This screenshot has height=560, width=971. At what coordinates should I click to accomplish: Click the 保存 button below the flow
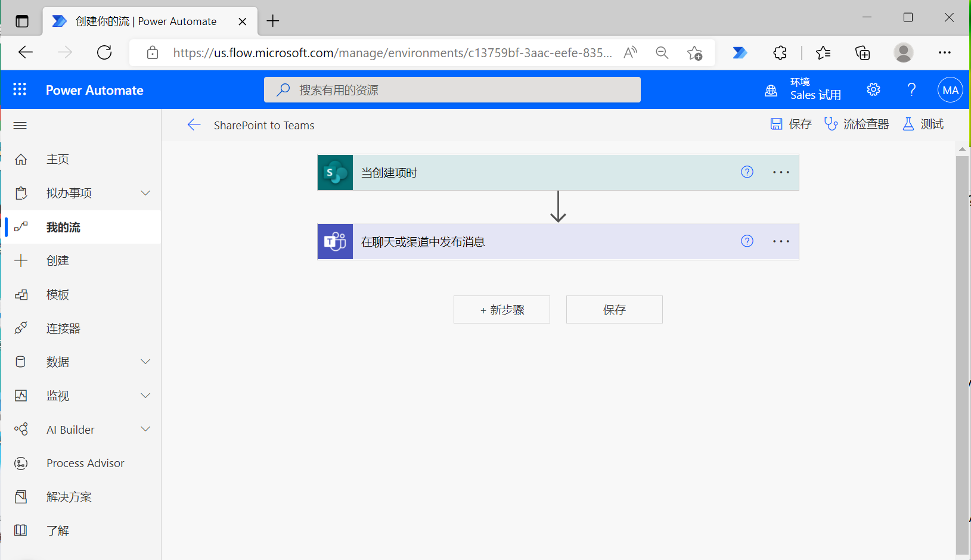pos(615,310)
